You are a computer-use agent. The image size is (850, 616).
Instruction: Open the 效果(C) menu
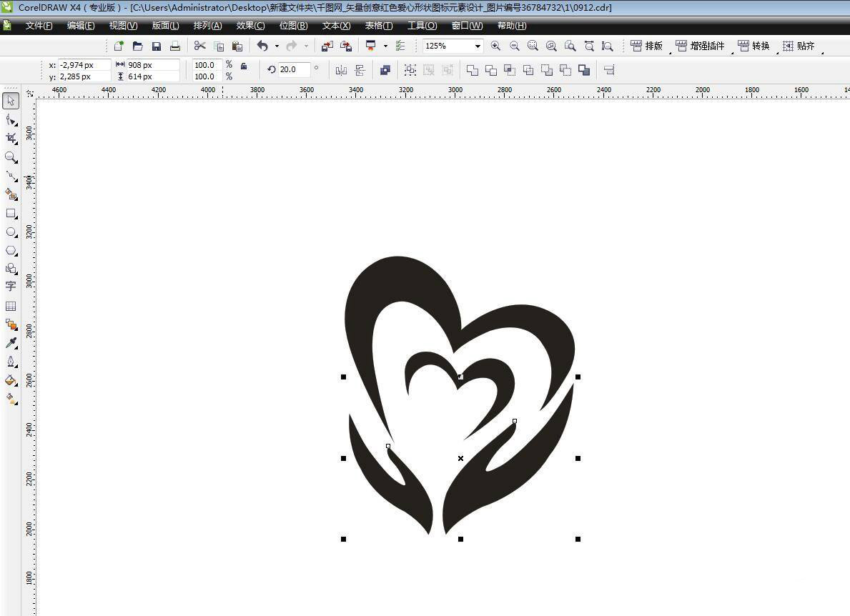[x=250, y=26]
